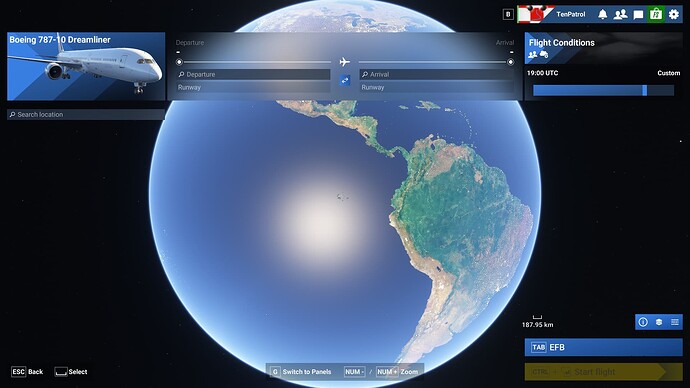The width and height of the screenshot is (690, 388).
Task: Open the TenPatrol profile tab
Action: tap(555, 14)
